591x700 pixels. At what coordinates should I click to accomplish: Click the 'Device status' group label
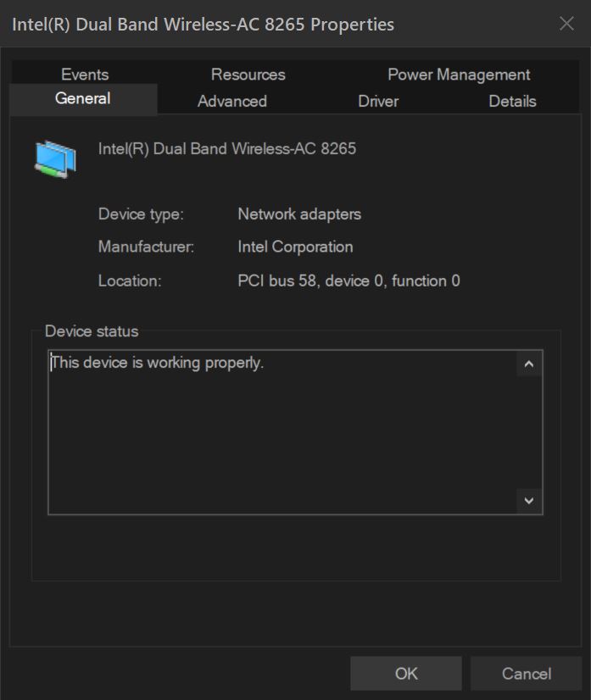click(92, 331)
